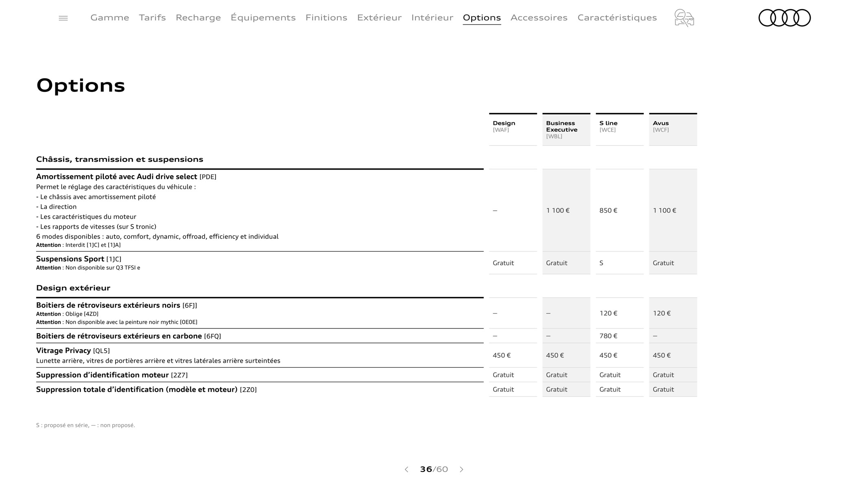Open the Tarifs tab
Image resolution: width=868 pixels, height=488 pixels.
click(152, 17)
